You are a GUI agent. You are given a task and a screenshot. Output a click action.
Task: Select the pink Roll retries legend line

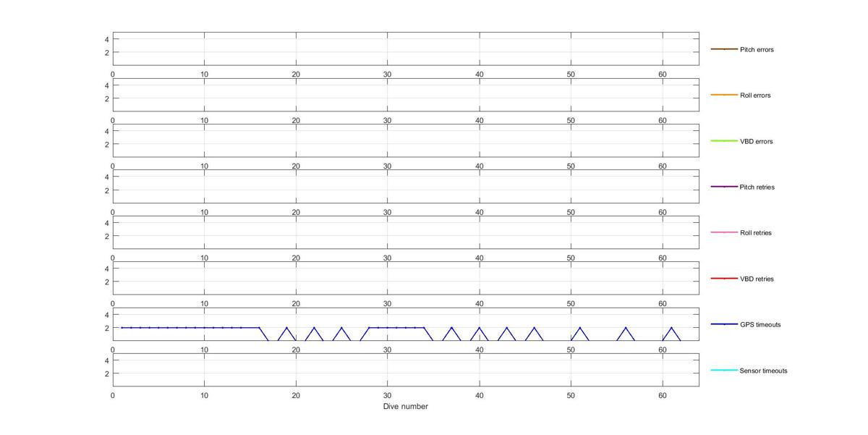click(x=723, y=232)
